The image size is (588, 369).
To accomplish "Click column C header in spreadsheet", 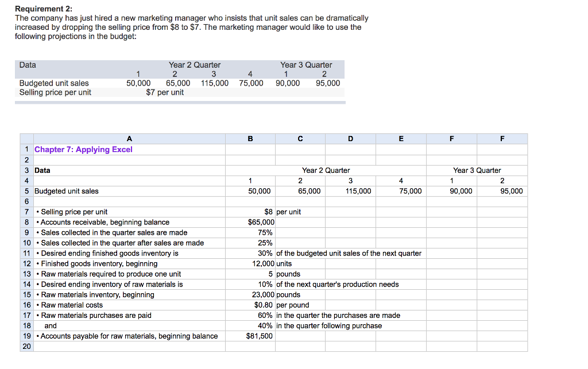I will click(300, 139).
